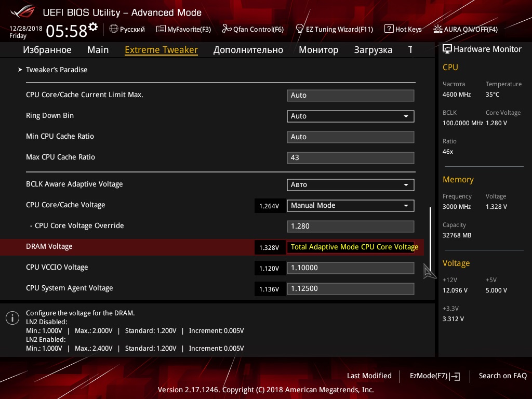Click the 100.0000 MHz BCLK value
The width and height of the screenshot is (532, 399).
pyautogui.click(x=463, y=123)
